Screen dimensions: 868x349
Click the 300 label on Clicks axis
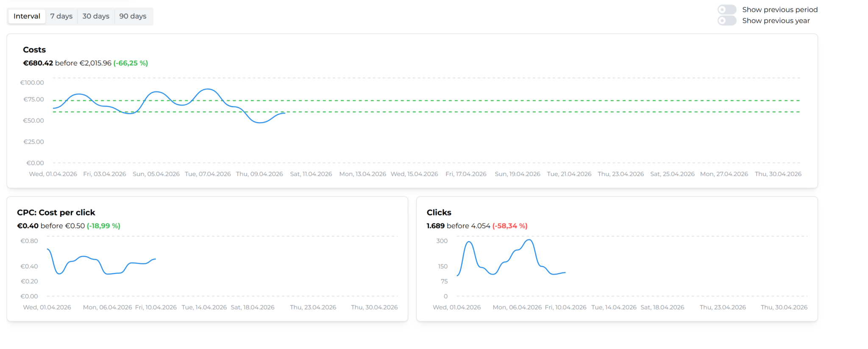coord(442,241)
